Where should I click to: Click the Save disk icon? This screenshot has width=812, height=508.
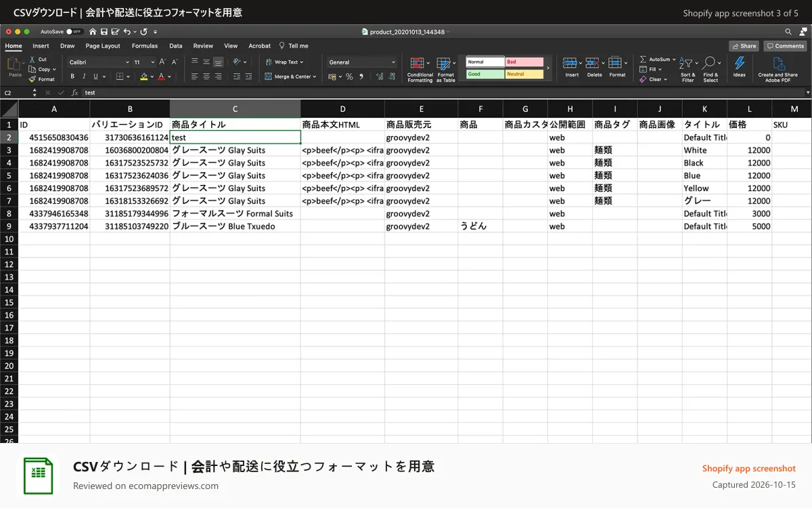[x=104, y=32]
